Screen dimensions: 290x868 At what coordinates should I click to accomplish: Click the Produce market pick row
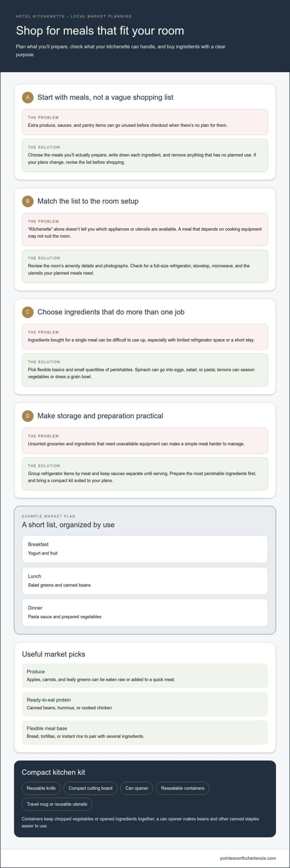(x=145, y=675)
